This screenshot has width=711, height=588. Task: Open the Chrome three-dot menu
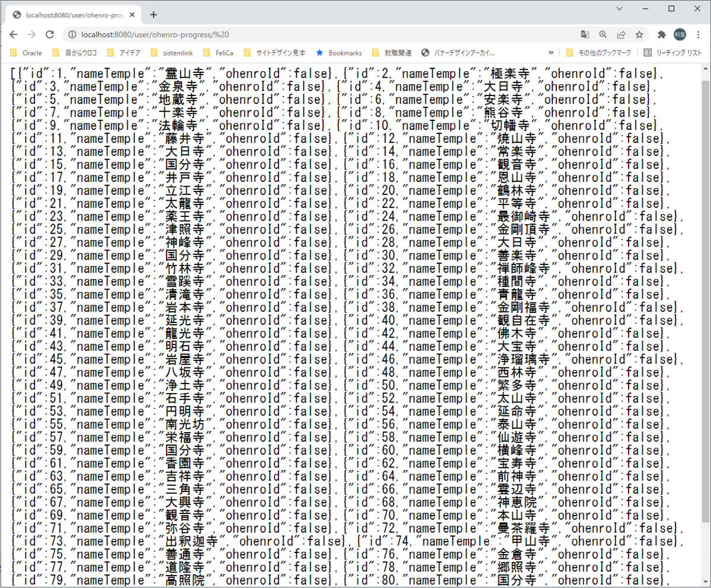click(699, 35)
